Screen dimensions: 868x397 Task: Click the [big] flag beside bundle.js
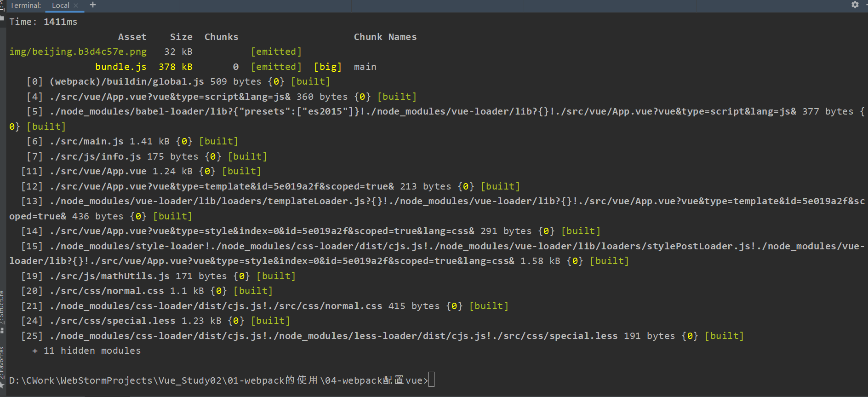coord(328,67)
